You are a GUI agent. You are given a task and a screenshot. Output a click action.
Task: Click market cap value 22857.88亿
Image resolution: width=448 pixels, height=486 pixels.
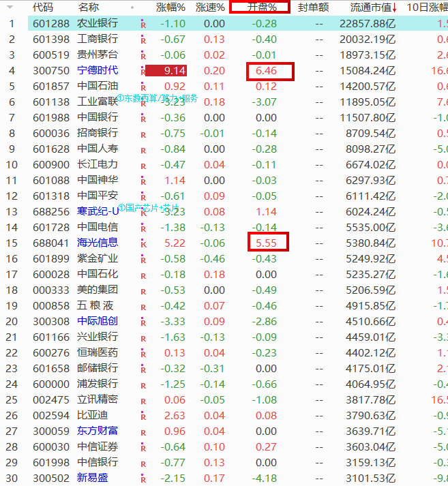click(368, 24)
